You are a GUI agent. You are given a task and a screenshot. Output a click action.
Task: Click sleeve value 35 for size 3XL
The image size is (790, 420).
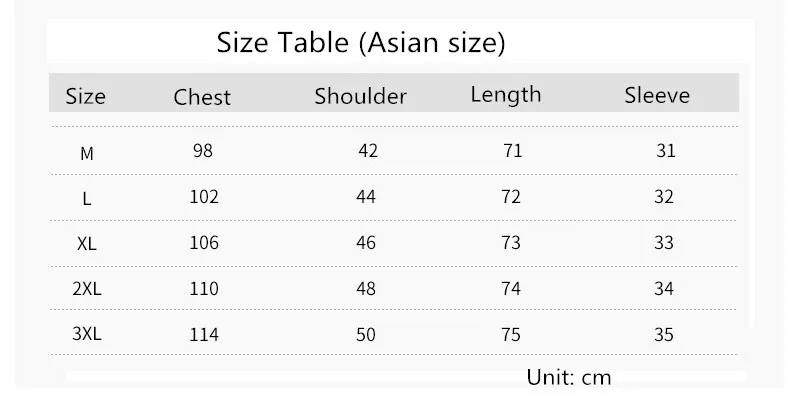tap(664, 335)
